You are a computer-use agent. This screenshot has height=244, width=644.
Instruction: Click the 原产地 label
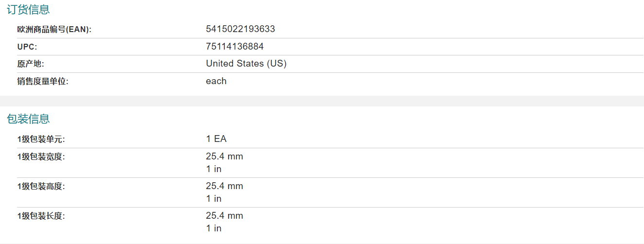(31, 64)
